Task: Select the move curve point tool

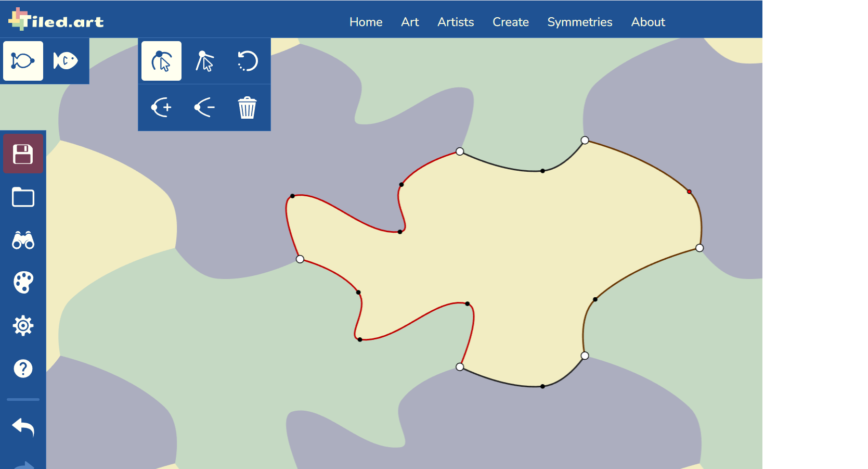Action: pyautogui.click(x=162, y=61)
